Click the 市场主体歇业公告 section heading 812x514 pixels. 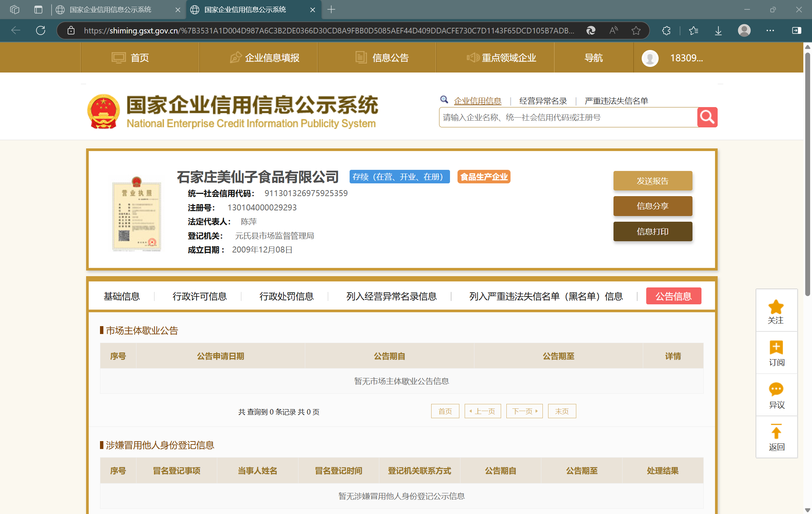(x=142, y=330)
